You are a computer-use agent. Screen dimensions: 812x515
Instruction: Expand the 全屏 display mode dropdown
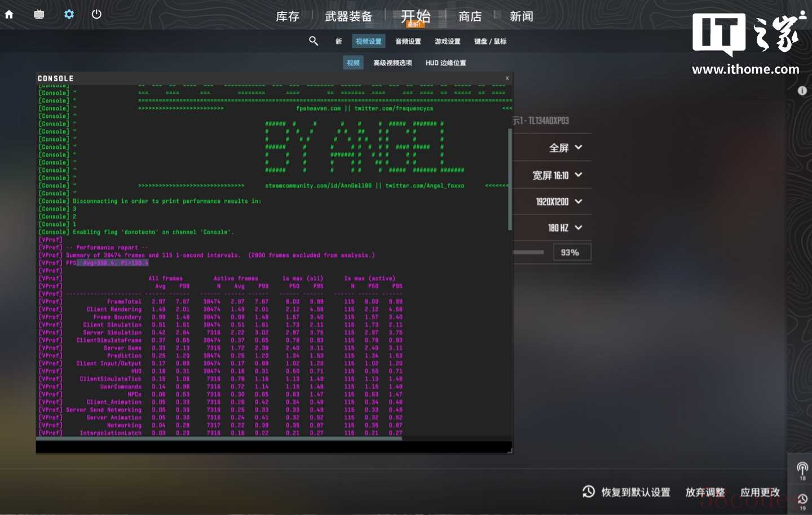point(566,148)
